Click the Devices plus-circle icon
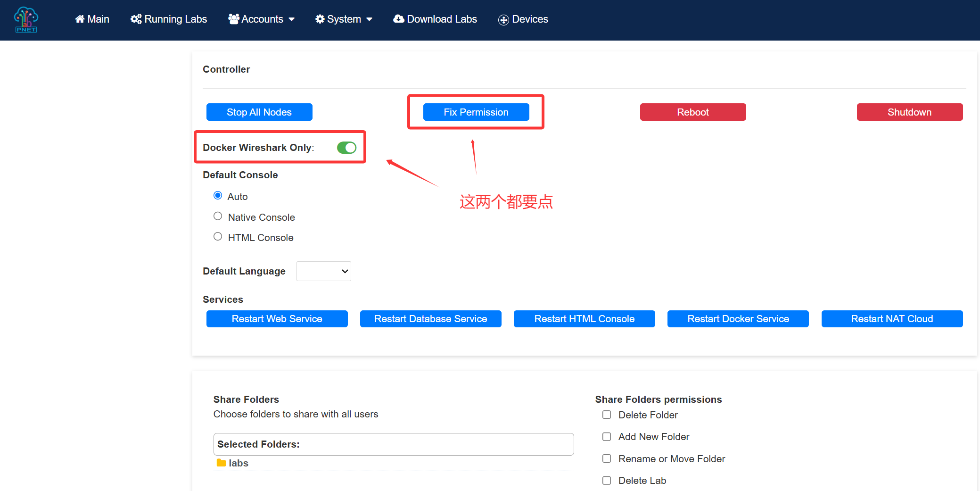This screenshot has height=491, width=980. pos(503,20)
